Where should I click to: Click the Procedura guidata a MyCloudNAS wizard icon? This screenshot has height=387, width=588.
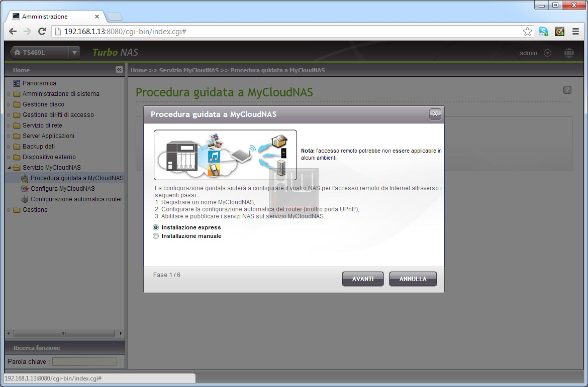click(25, 178)
